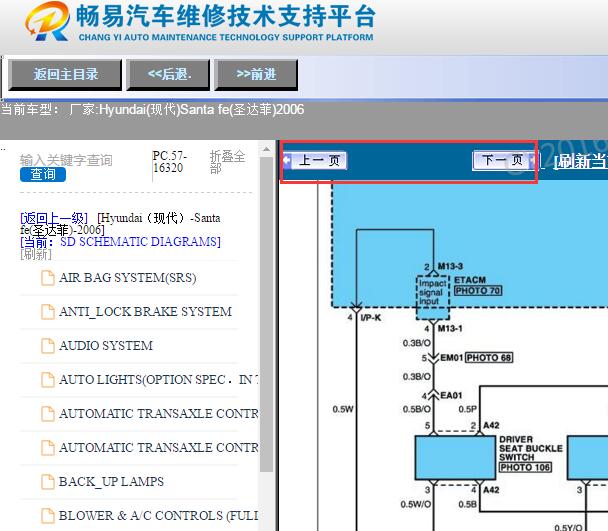Click the Impact signal input box
Viewport: 608px width, 531px height.
pos(433,297)
